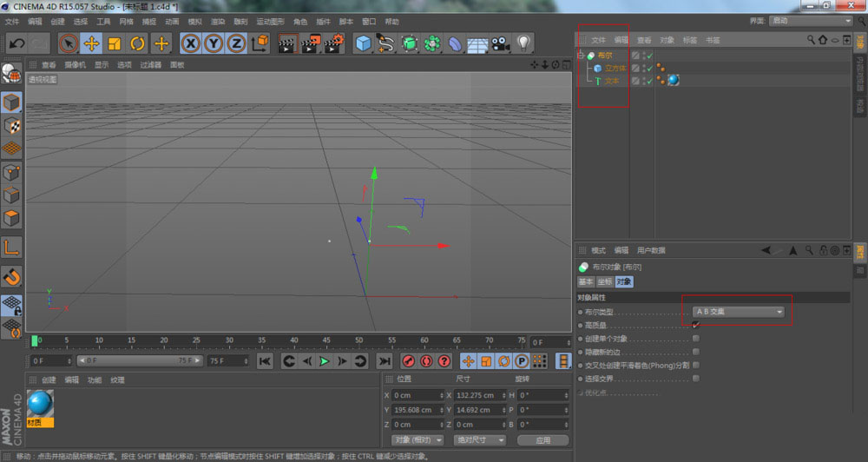Open the viewport 过滤器 menu
This screenshot has height=462, width=868.
[150, 65]
